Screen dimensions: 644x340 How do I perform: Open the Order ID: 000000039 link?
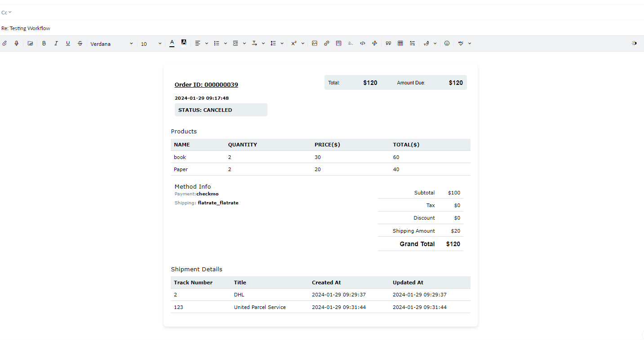click(x=206, y=85)
